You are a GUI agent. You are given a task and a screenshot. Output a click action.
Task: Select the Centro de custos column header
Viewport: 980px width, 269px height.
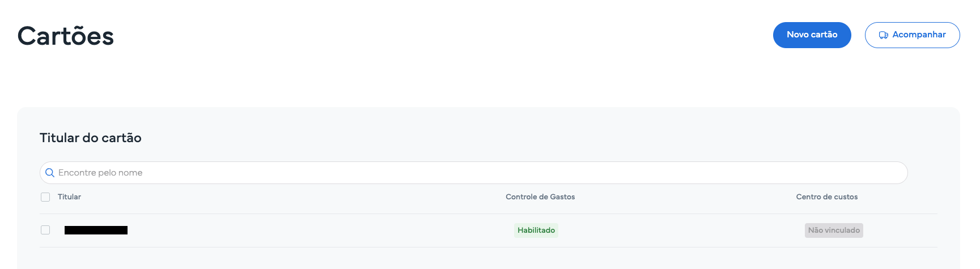pyautogui.click(x=826, y=197)
